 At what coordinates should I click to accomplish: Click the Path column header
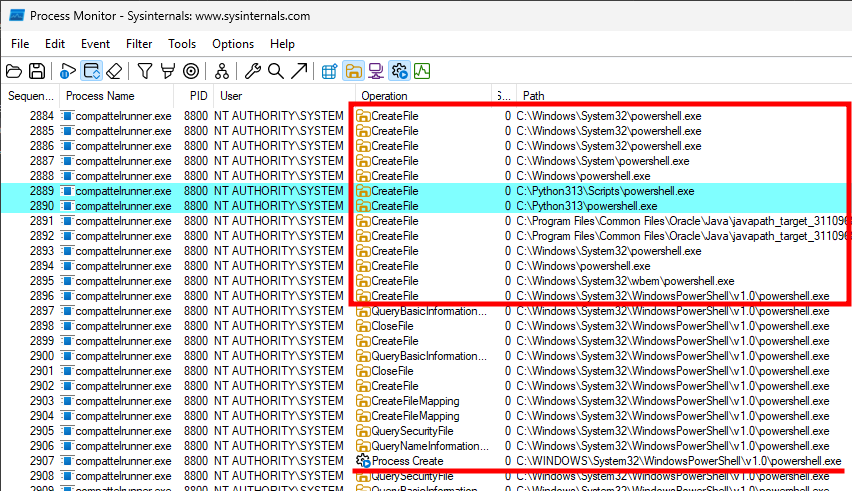684,96
